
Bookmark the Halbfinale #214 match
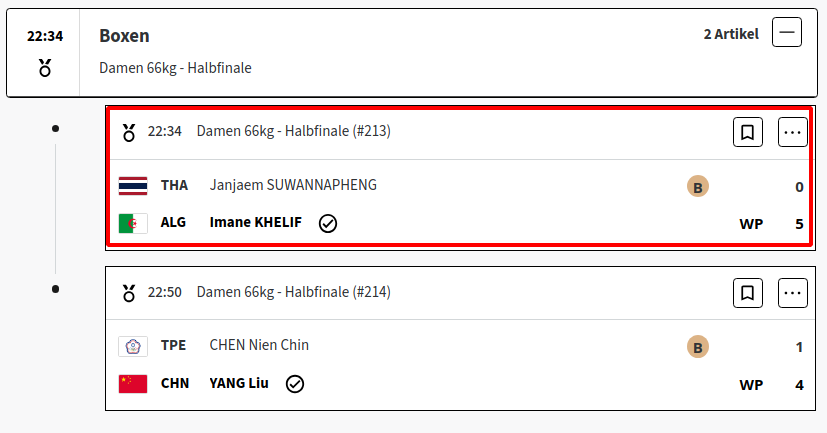click(747, 293)
